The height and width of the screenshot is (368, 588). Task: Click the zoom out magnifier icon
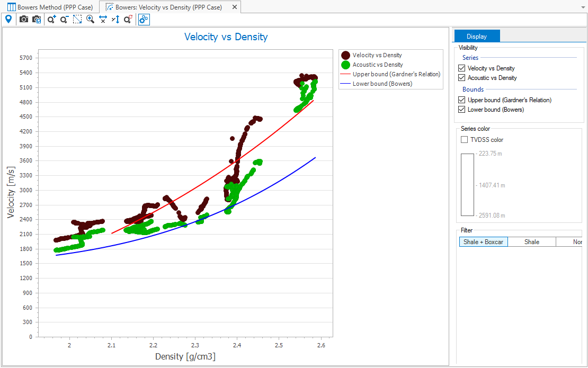64,20
